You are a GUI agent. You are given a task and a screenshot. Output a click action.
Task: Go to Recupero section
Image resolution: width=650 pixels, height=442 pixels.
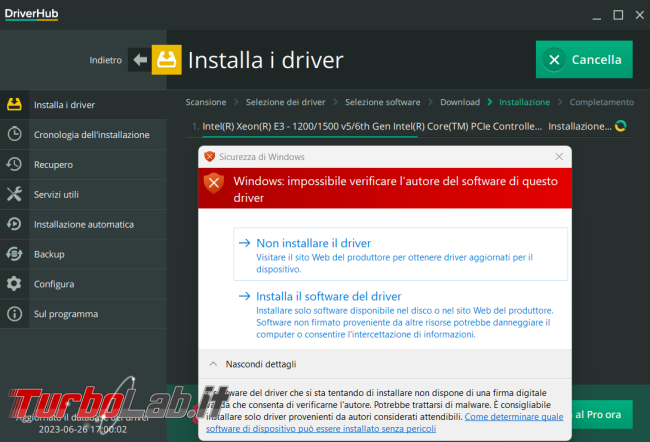[x=83, y=164]
